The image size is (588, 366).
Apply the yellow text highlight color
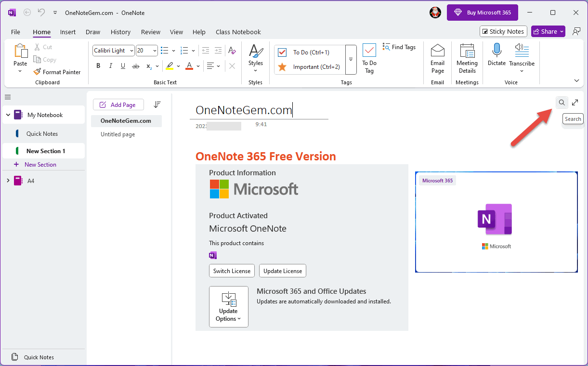coord(169,66)
